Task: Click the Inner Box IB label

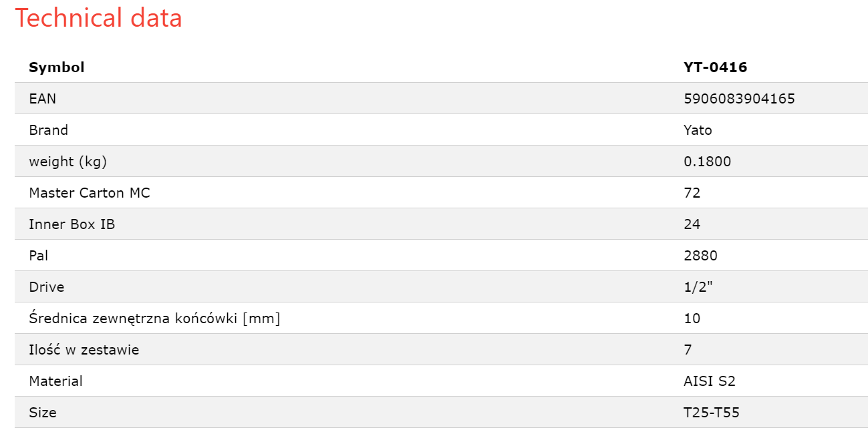Action: point(72,224)
